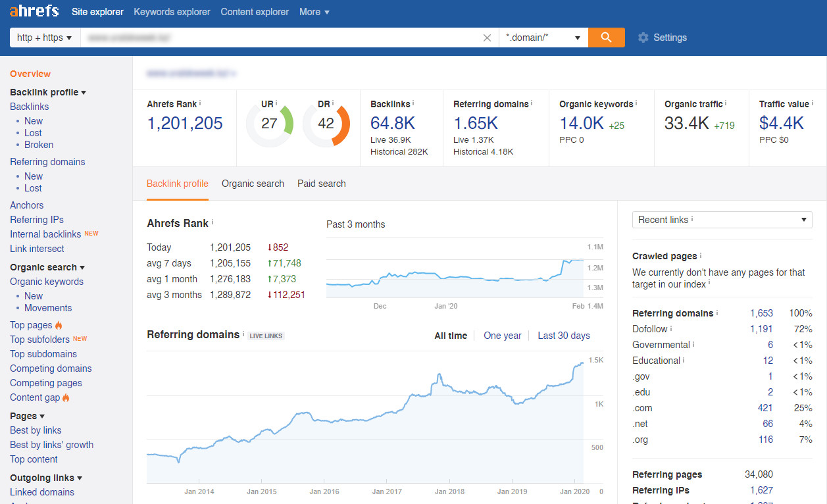Switch to the Organic search tab
Viewport: 827px width, 504px height.
pos(253,184)
